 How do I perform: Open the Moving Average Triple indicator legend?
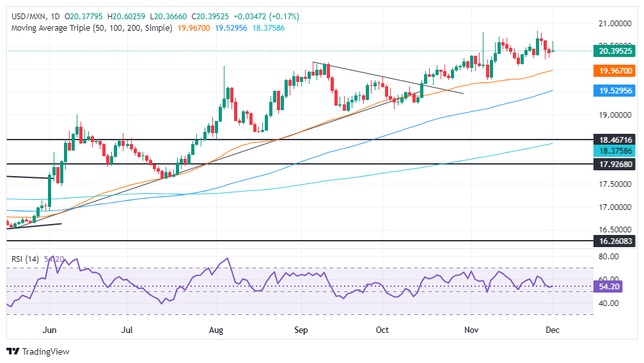click(x=91, y=28)
